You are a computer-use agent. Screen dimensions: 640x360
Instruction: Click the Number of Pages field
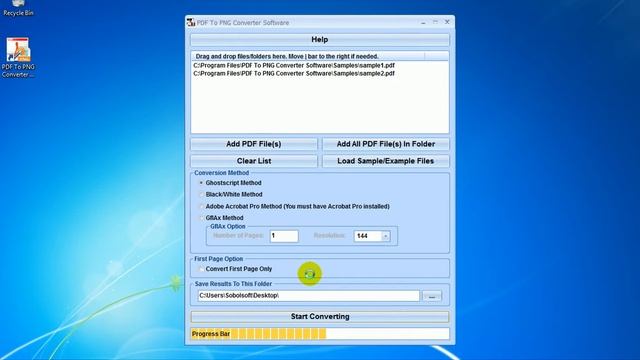pyautogui.click(x=284, y=236)
